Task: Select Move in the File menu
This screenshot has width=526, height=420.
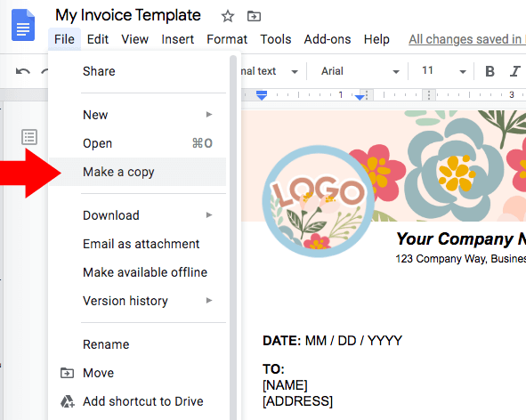Action: click(x=138, y=373)
